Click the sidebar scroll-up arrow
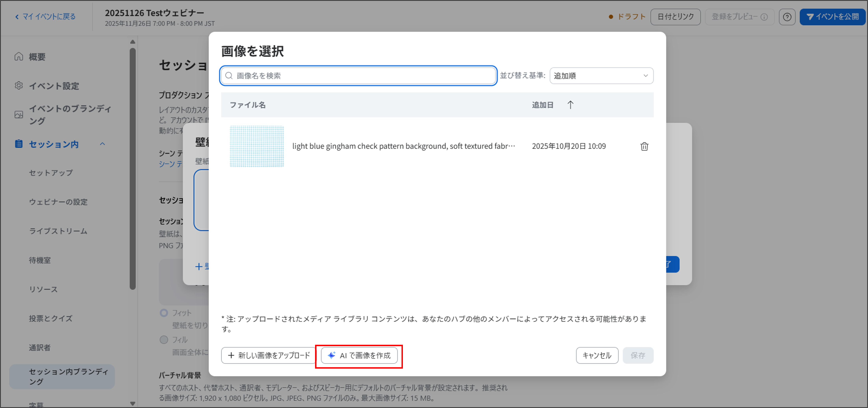This screenshot has height=408, width=868. point(133,42)
